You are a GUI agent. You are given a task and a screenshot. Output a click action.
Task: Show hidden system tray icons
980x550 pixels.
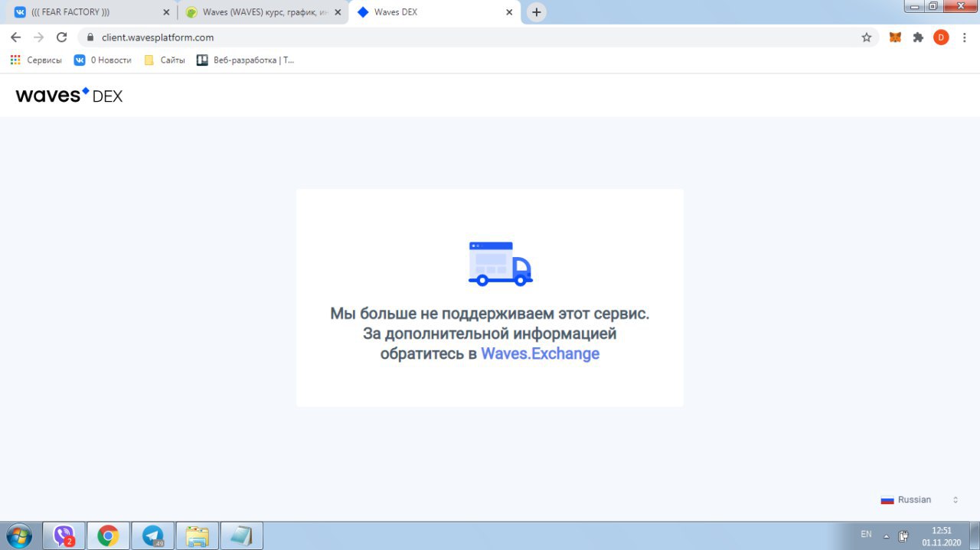click(887, 535)
